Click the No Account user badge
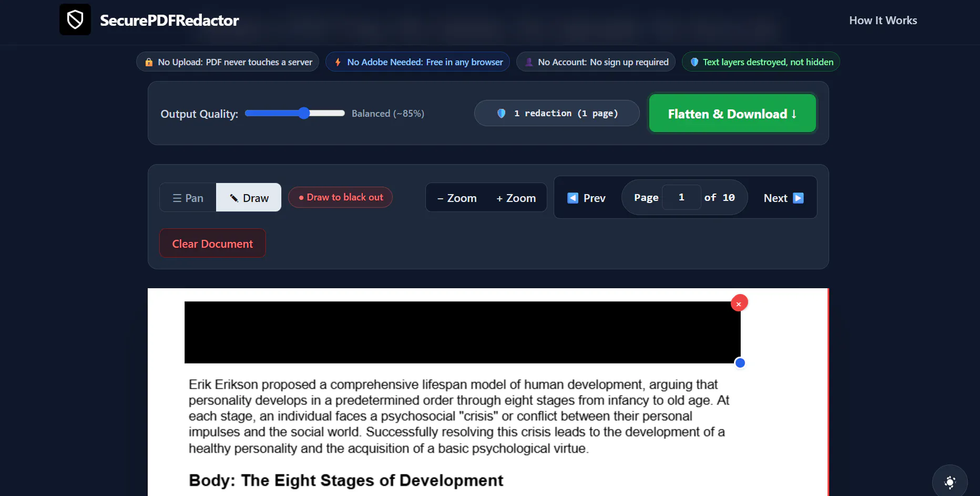 tap(596, 62)
